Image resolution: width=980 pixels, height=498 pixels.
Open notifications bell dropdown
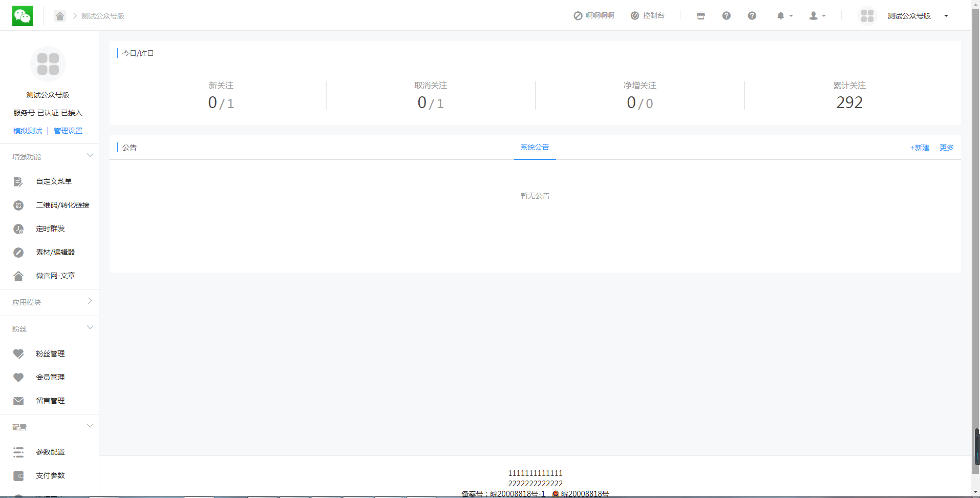tap(784, 16)
